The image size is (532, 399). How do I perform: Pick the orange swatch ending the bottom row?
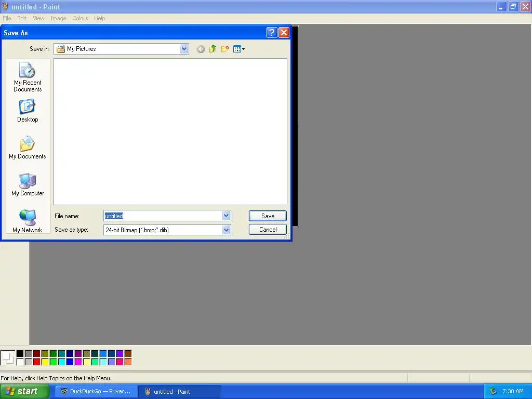click(128, 362)
